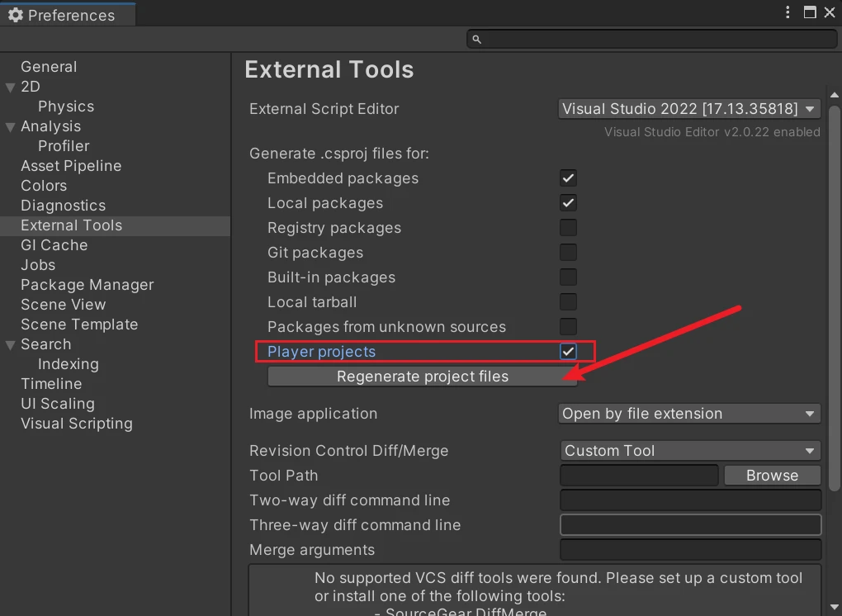842x616 pixels.
Task: Open Image application dropdown
Action: (x=689, y=414)
